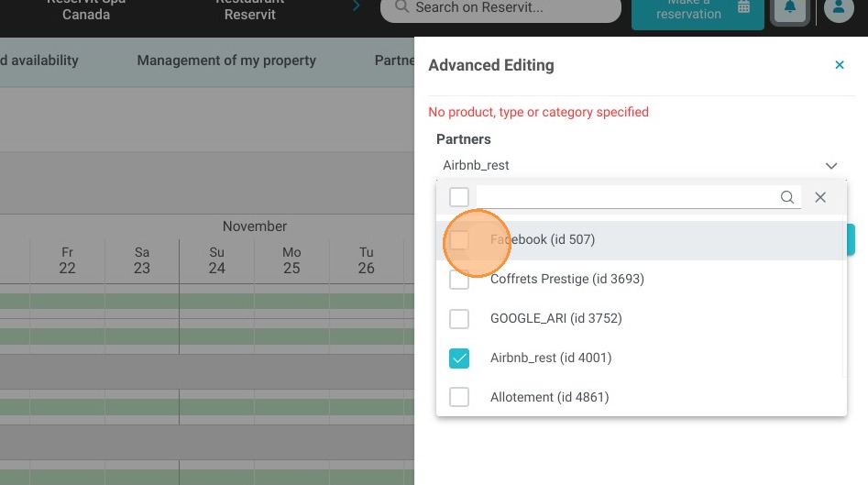This screenshot has width=868, height=485.
Task: Select Monday 25 calendar column header
Action: (291, 260)
